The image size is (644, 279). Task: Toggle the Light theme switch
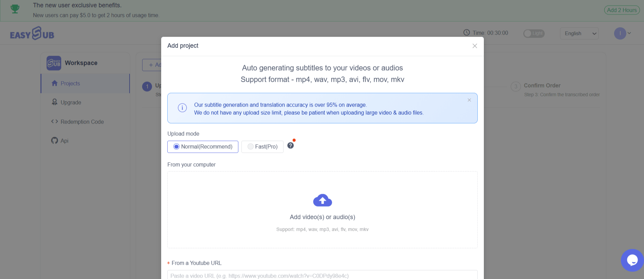click(534, 33)
